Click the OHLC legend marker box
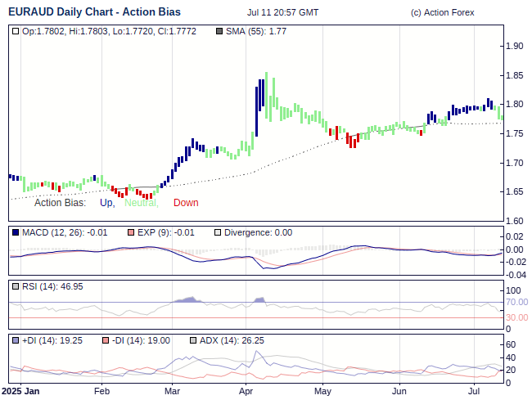The width and height of the screenshot is (532, 400). click(x=16, y=32)
